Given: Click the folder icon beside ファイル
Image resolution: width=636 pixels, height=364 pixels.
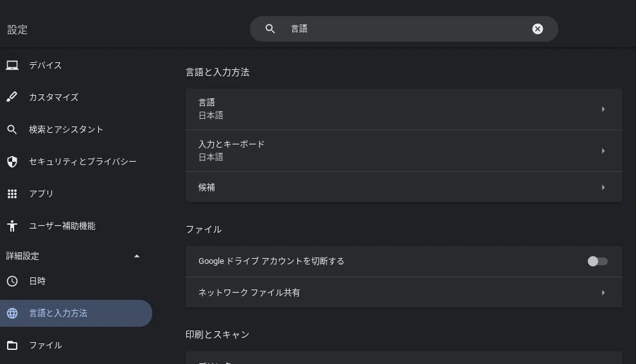Looking at the screenshot, I should point(12,345).
